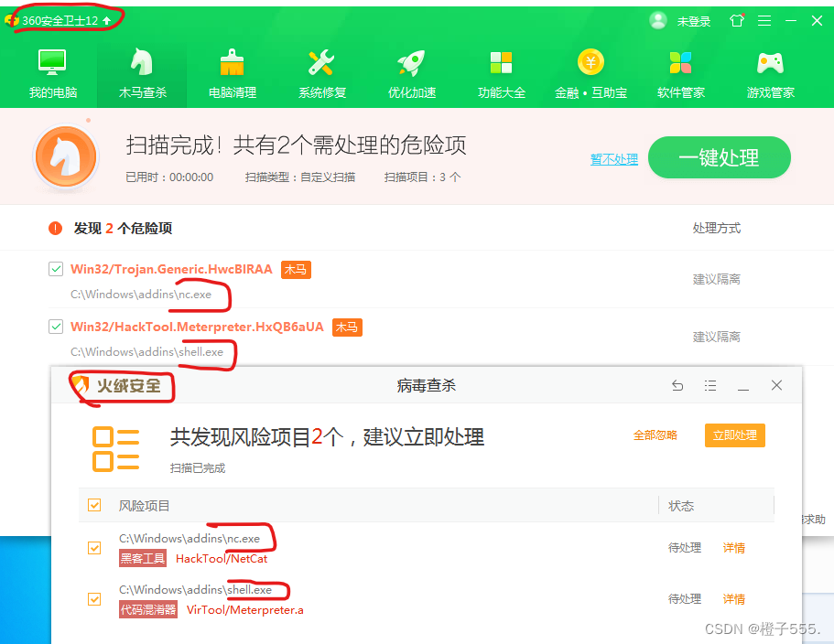Image resolution: width=834 pixels, height=644 pixels.
Task: Click C:\Windows\addins\nc.exe path in 360
Action: pos(141,295)
